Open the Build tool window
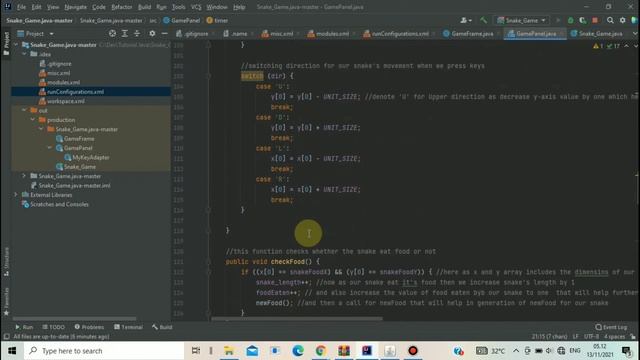The height and width of the screenshot is (360, 640). tap(162, 327)
